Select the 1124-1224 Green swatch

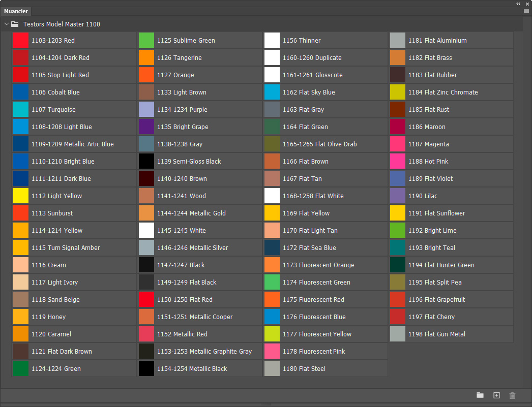click(x=21, y=368)
